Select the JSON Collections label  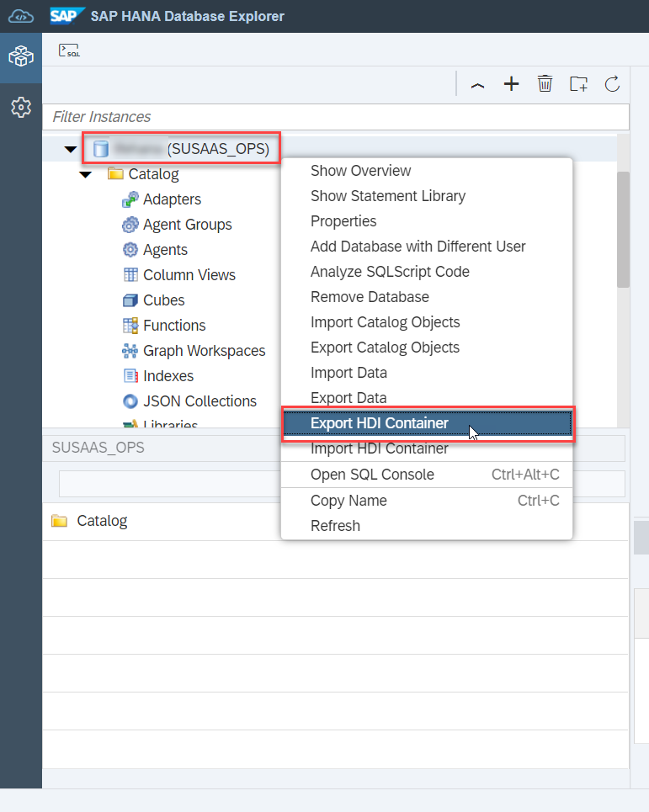pos(199,401)
